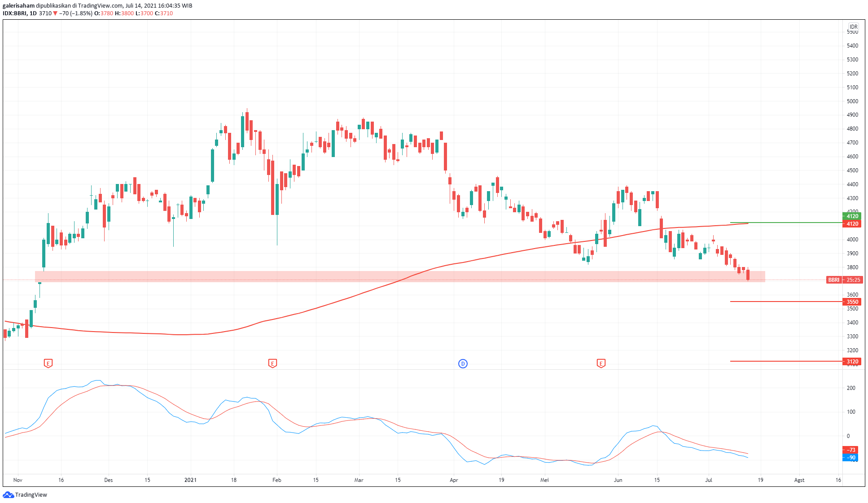The image size is (868, 503).
Task: Click the green 4120 horizontal line
Action: pos(786,223)
